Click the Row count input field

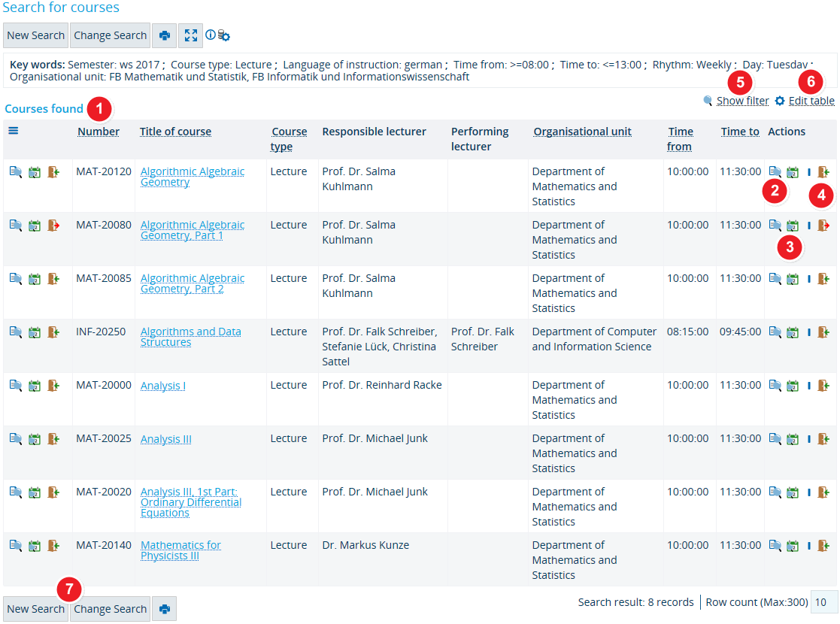pyautogui.click(x=824, y=603)
